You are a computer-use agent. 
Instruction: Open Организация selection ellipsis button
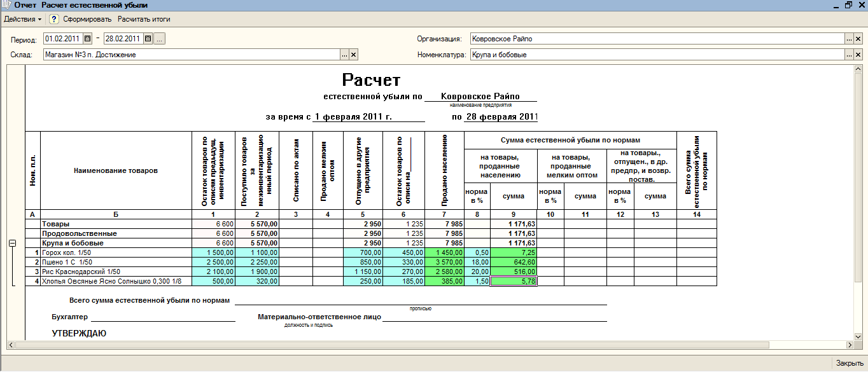[849, 39]
